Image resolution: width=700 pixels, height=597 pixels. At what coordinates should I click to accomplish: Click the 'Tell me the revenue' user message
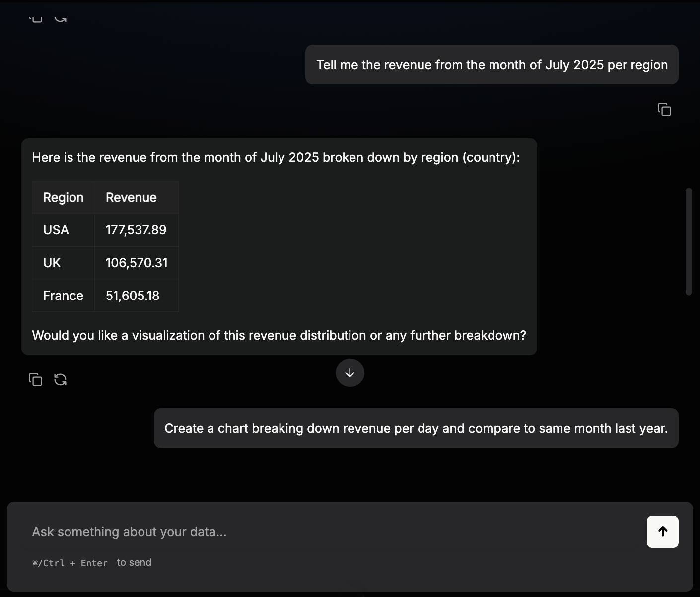click(x=491, y=65)
